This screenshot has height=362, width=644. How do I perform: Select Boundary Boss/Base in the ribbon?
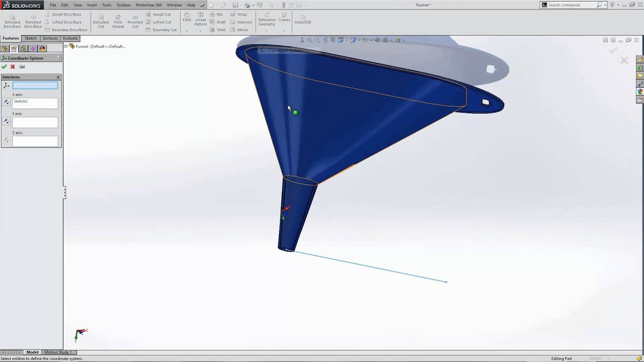(66, 30)
